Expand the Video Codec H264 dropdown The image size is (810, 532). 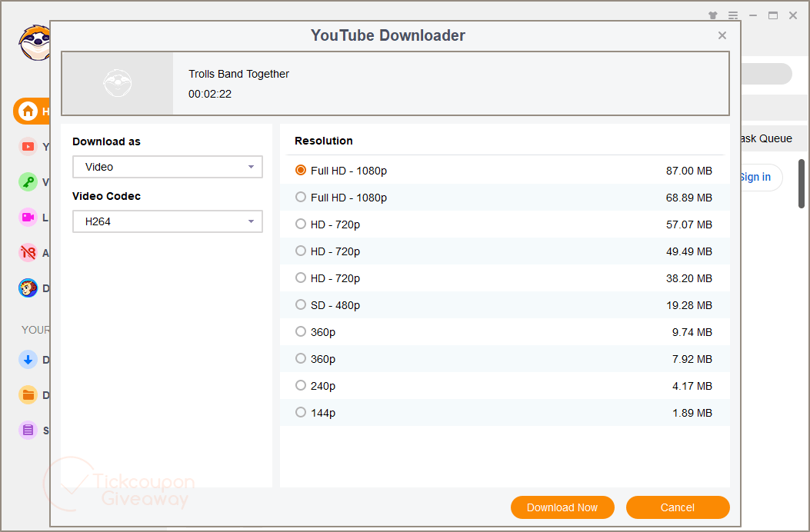[168, 221]
